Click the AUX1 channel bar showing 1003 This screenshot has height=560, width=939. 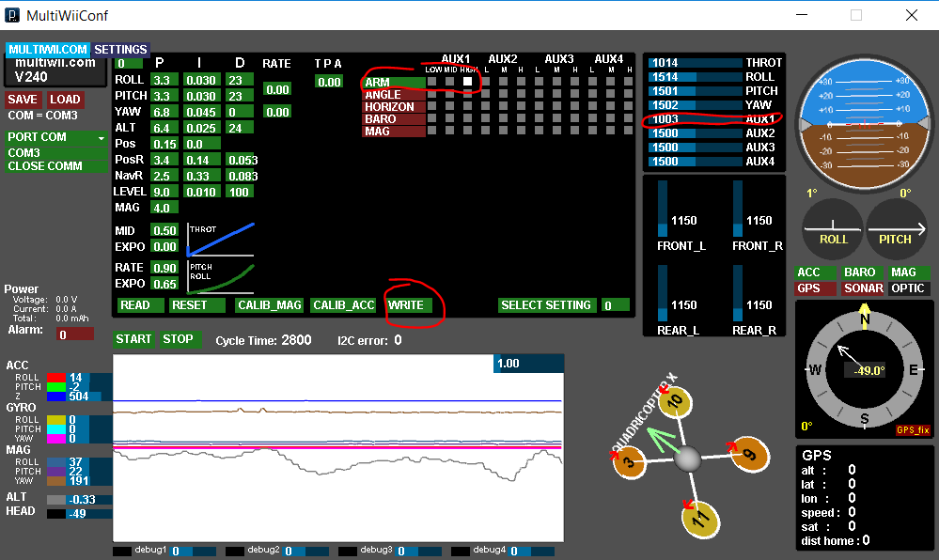696,119
